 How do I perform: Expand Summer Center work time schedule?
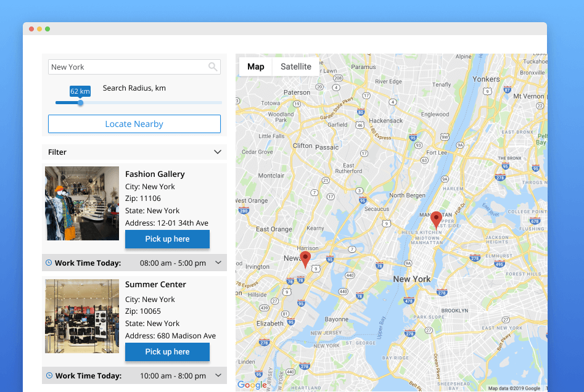coord(218,375)
